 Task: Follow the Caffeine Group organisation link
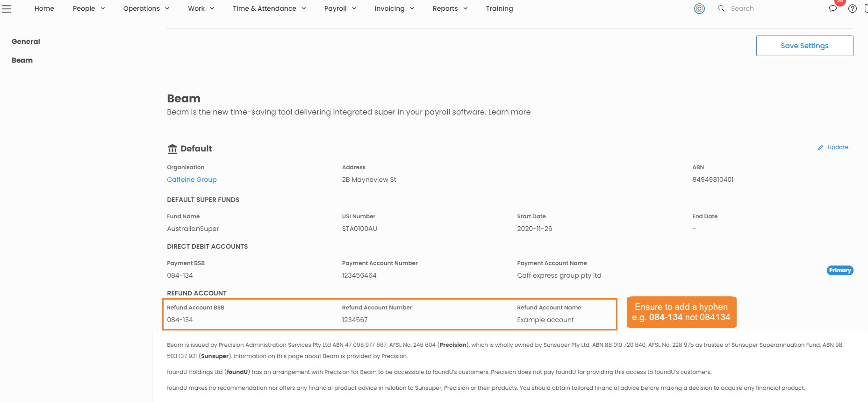(192, 179)
